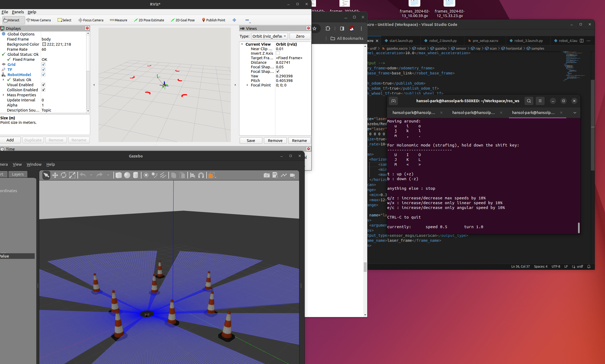605x364 pixels.
Task: Insert a cylinder shape in Gazebo
Action: pyautogui.click(x=136, y=175)
